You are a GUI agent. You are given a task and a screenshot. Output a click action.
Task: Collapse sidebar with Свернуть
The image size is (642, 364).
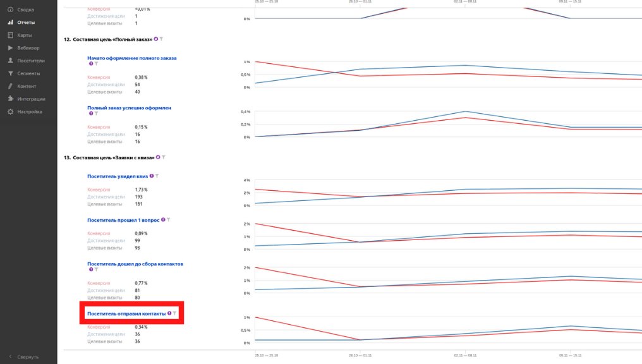[28, 356]
